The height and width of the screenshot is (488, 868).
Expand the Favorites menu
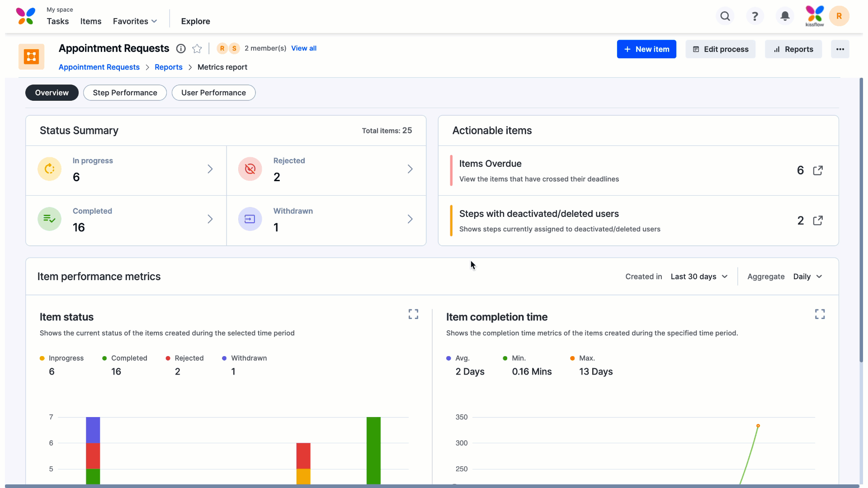[135, 21]
